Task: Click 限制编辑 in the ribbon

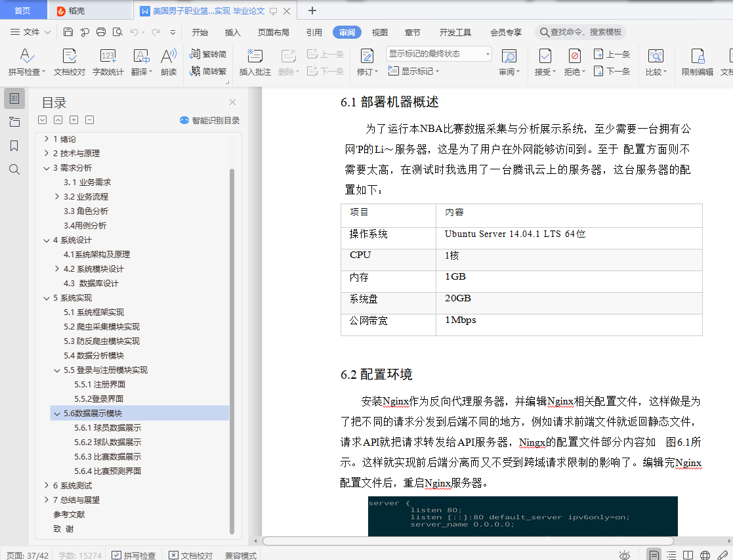Action: coord(698,62)
